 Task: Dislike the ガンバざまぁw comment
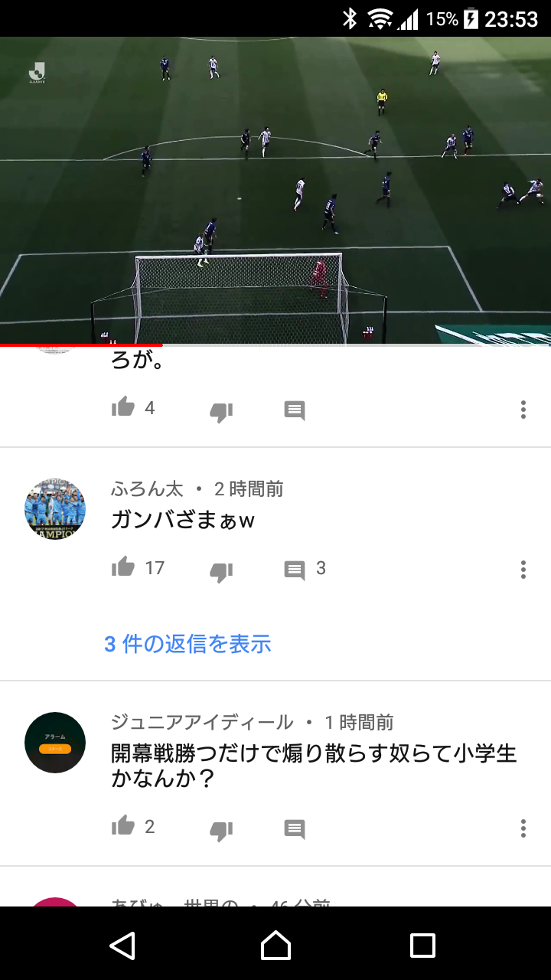[221, 571]
